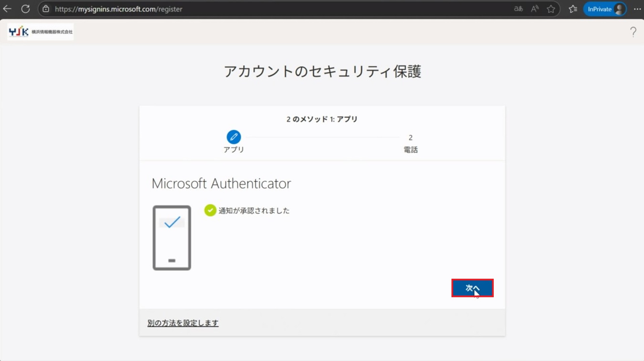The height and width of the screenshot is (361, 644).
Task: Click the phone illustration with checkmark
Action: (172, 238)
